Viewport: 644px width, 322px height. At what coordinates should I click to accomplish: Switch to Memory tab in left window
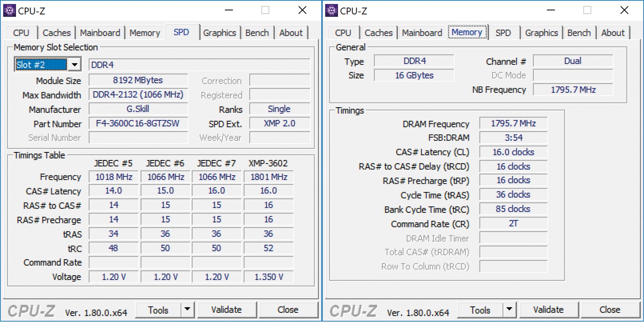(x=144, y=33)
